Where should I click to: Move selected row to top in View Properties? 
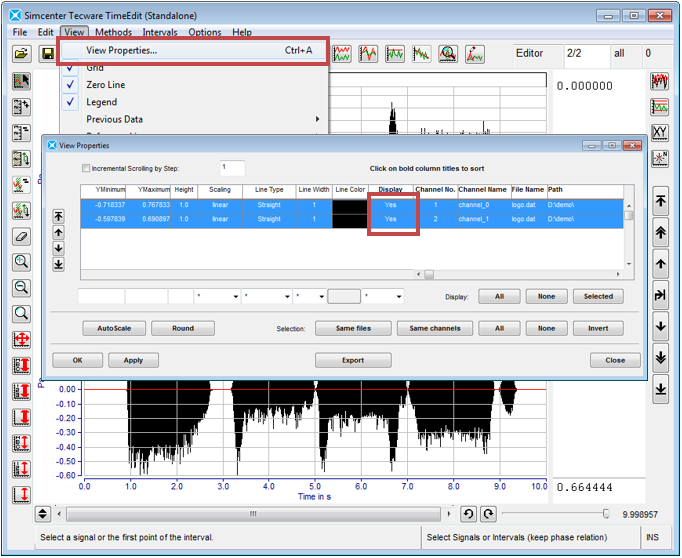point(59,216)
